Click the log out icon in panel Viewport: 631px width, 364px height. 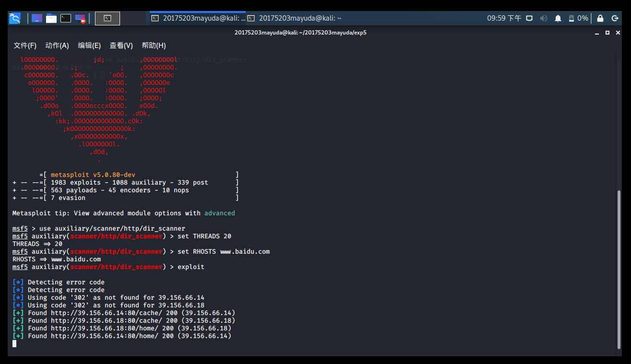point(615,18)
